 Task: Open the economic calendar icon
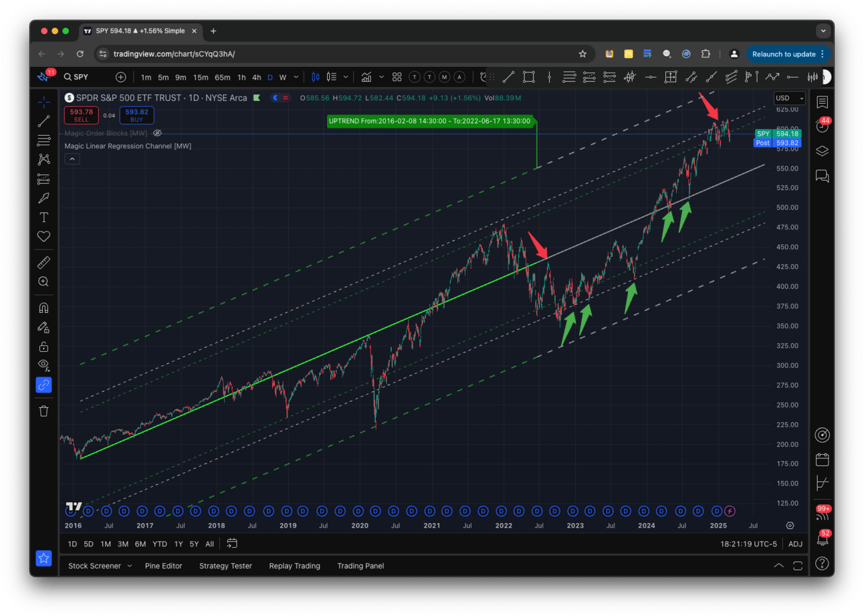point(823,459)
